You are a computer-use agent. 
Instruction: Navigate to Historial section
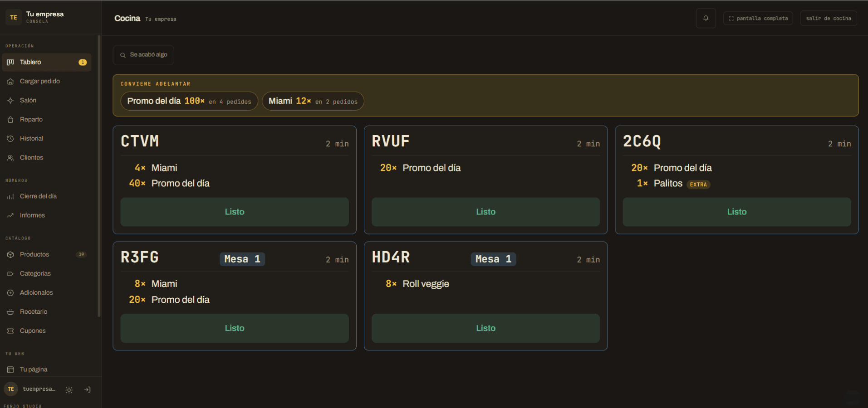tap(47, 138)
